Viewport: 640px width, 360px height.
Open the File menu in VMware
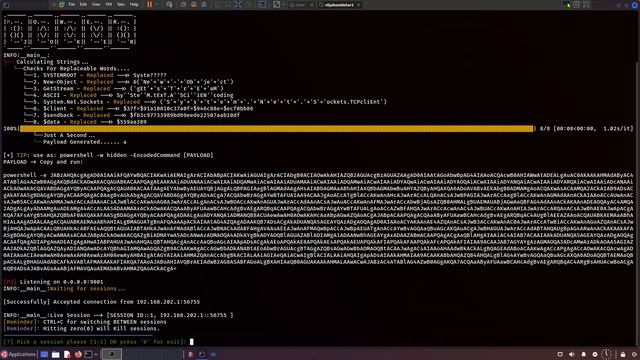tap(71, 4)
